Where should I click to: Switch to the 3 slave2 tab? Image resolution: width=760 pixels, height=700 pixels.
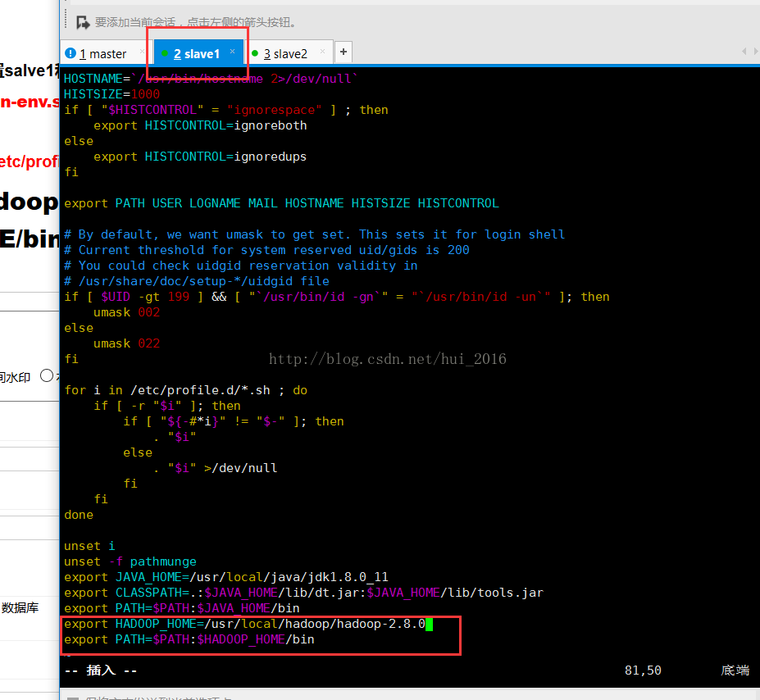point(285,54)
